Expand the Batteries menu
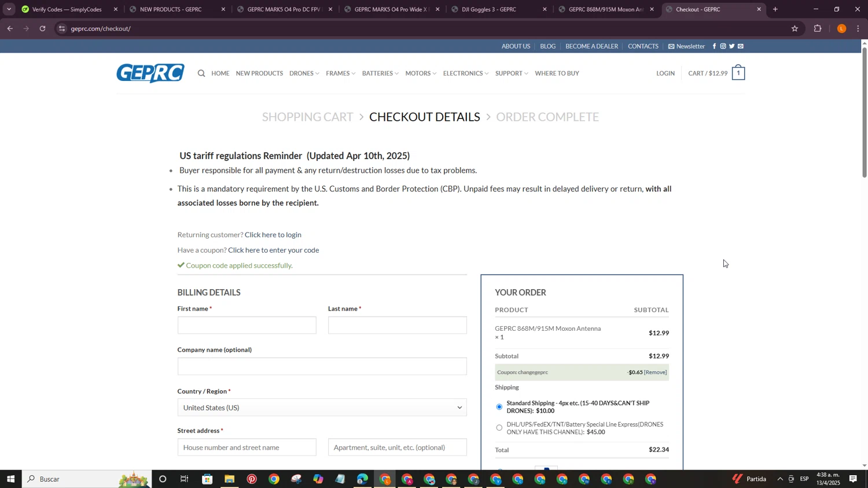Viewport: 868px width, 488px height. (x=380, y=73)
